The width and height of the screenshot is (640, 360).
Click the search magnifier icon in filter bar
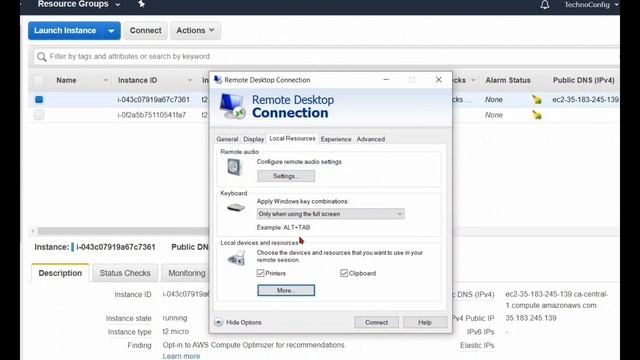(x=41, y=57)
